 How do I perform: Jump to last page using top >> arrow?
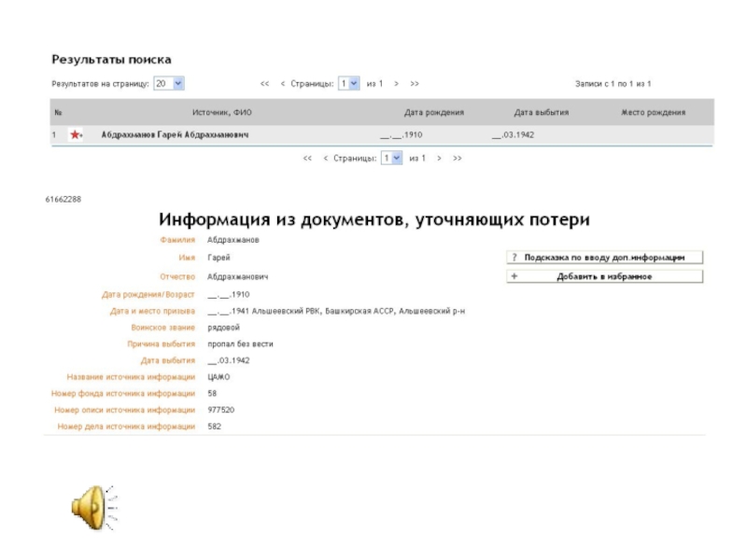pyautogui.click(x=414, y=84)
